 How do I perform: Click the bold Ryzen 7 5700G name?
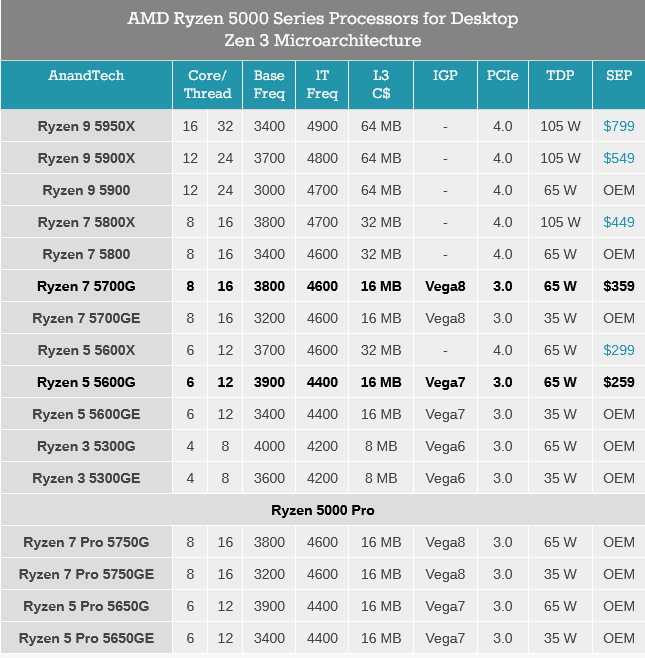click(86, 286)
